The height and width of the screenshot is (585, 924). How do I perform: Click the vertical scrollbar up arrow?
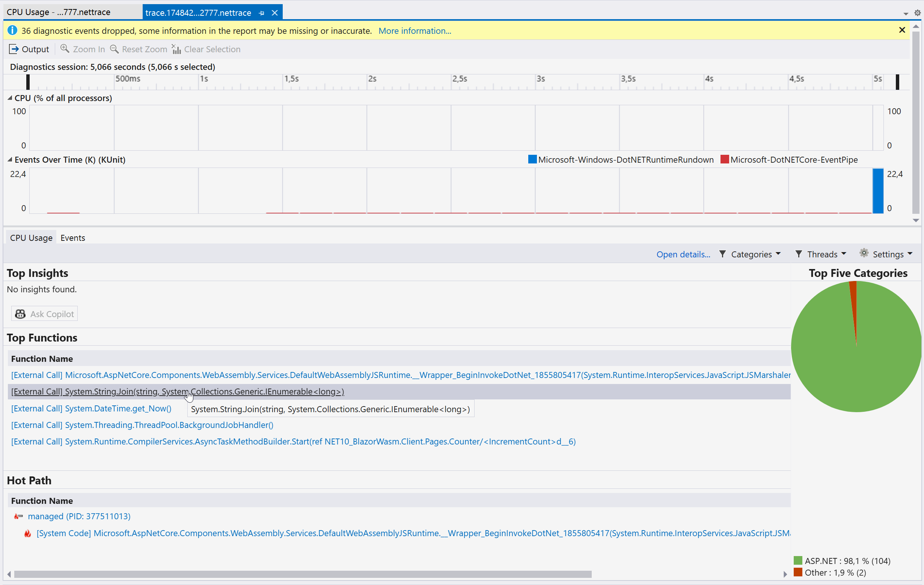click(916, 26)
